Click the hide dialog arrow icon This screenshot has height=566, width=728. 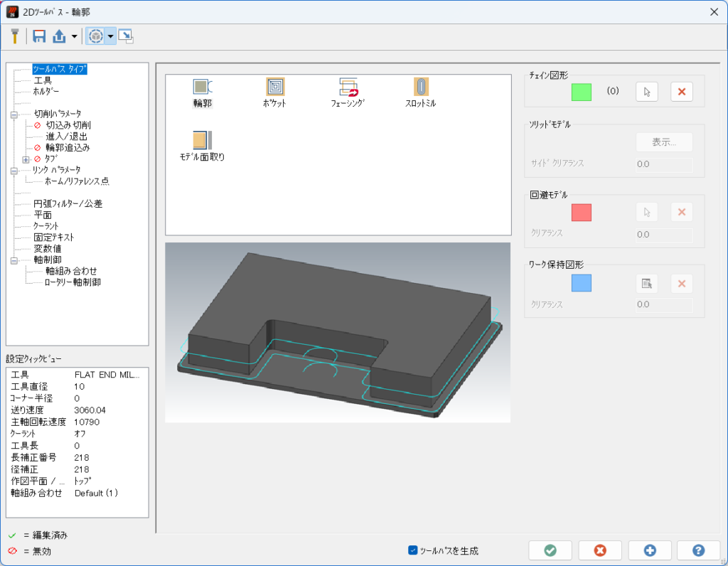pos(126,36)
